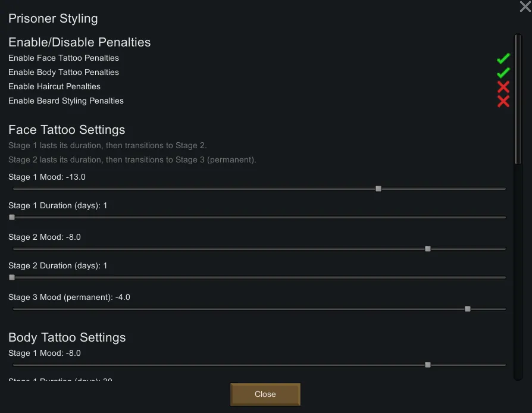Click the X icon in top-right corner

pos(525,7)
